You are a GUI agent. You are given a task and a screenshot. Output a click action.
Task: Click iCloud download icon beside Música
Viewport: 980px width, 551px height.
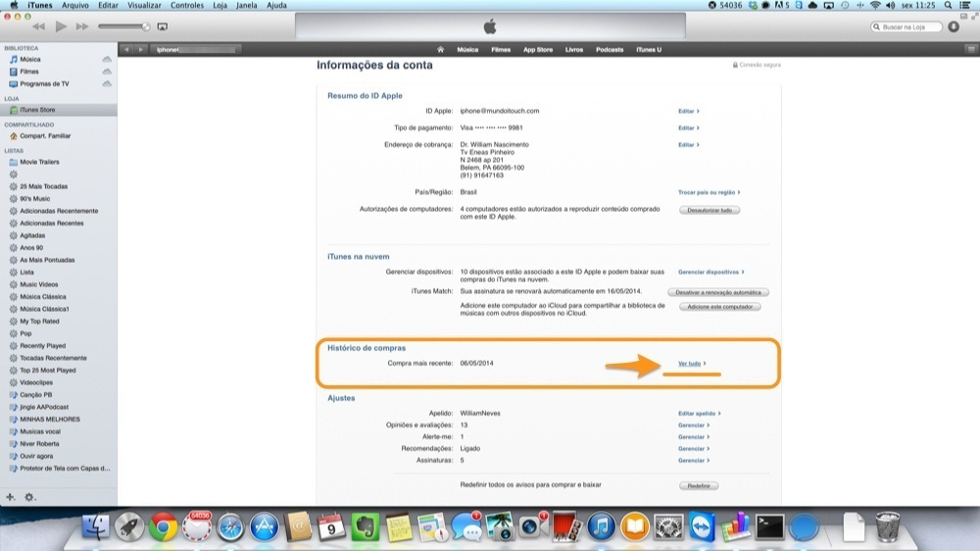click(x=107, y=60)
